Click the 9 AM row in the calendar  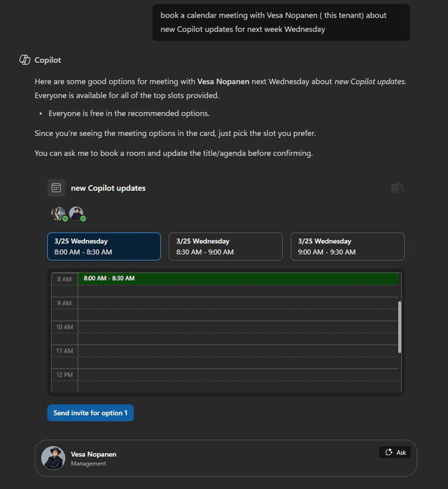pyautogui.click(x=238, y=303)
